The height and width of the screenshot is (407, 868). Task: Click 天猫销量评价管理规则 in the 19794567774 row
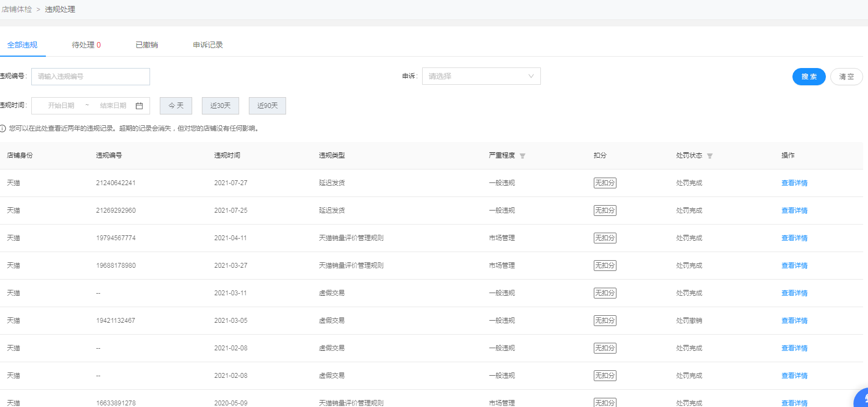pos(351,238)
